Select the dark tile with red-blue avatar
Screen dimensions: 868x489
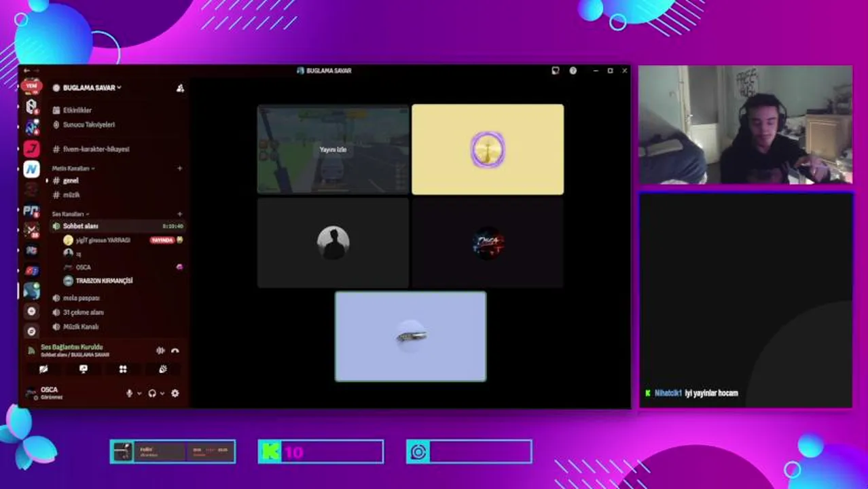(488, 243)
